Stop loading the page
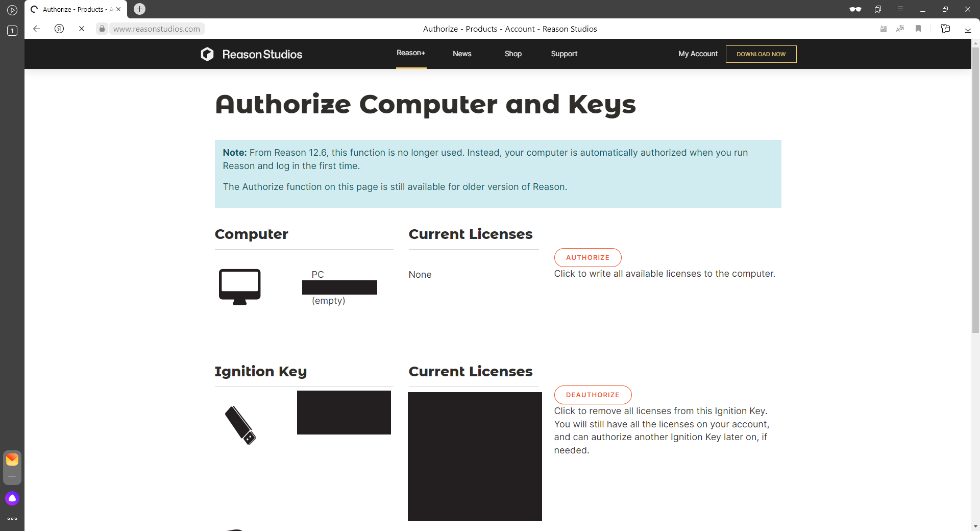The height and width of the screenshot is (531, 980). click(81, 29)
